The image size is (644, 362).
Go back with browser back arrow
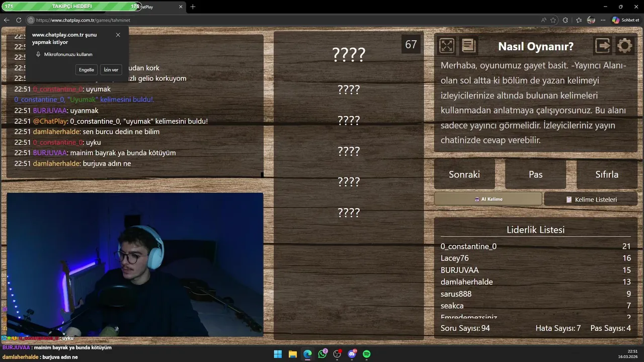click(7, 20)
